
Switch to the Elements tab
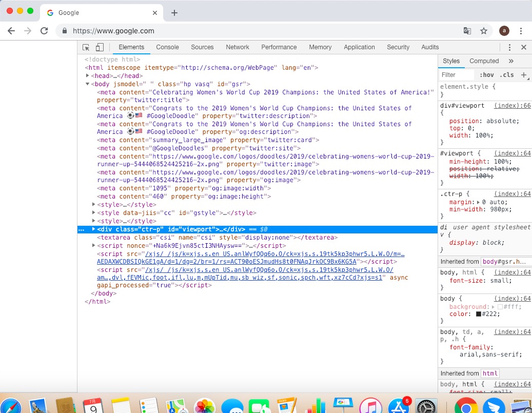coord(131,47)
